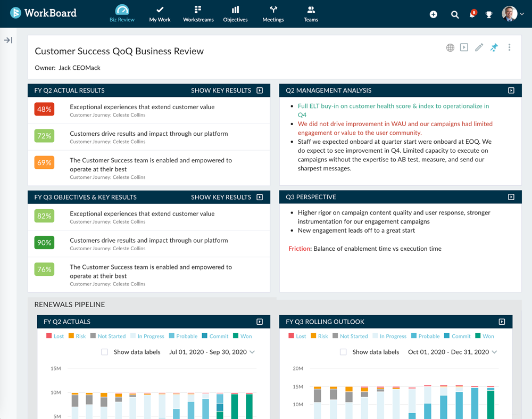Toggle Probable legend in FY Q2 Actuals

click(183, 336)
